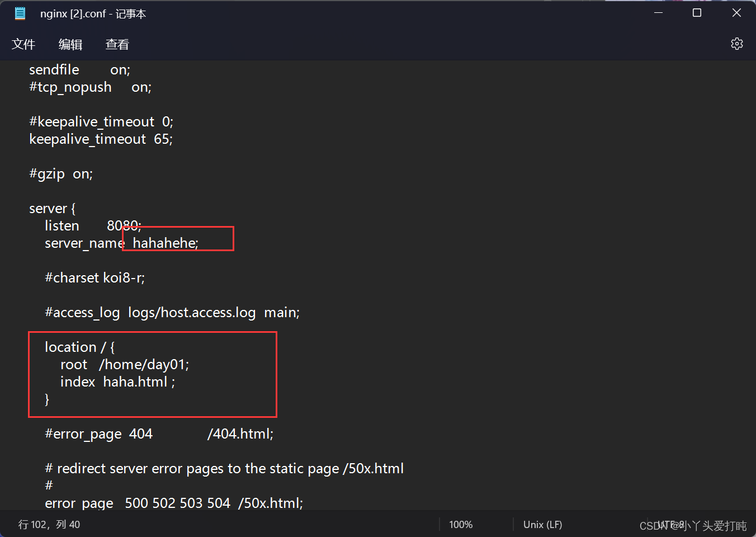This screenshot has height=537, width=756.
Task: Close the Notepad window
Action: tap(736, 13)
